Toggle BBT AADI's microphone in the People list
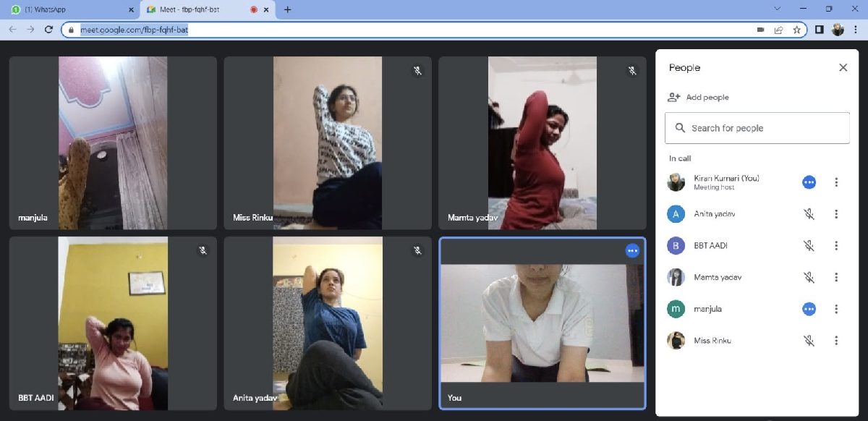The width and height of the screenshot is (868, 421). tap(809, 246)
